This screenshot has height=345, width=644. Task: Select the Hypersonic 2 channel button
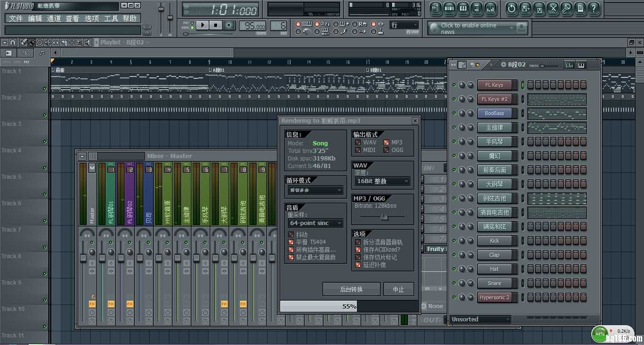pos(494,297)
